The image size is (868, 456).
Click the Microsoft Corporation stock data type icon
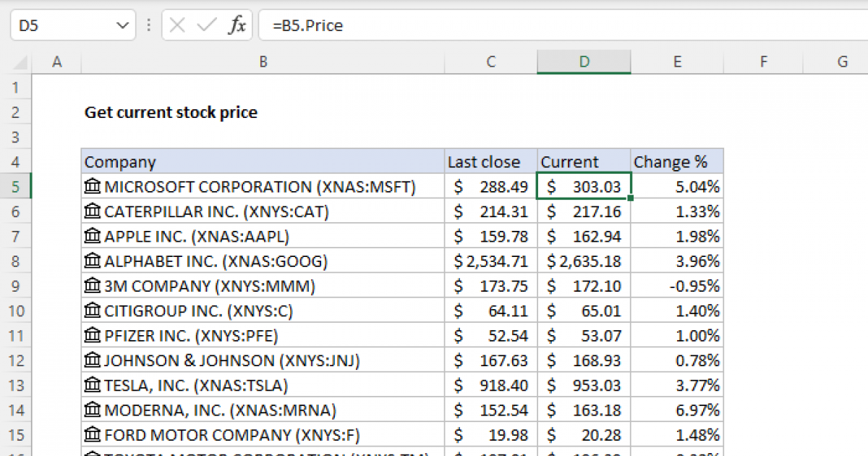tap(93, 187)
